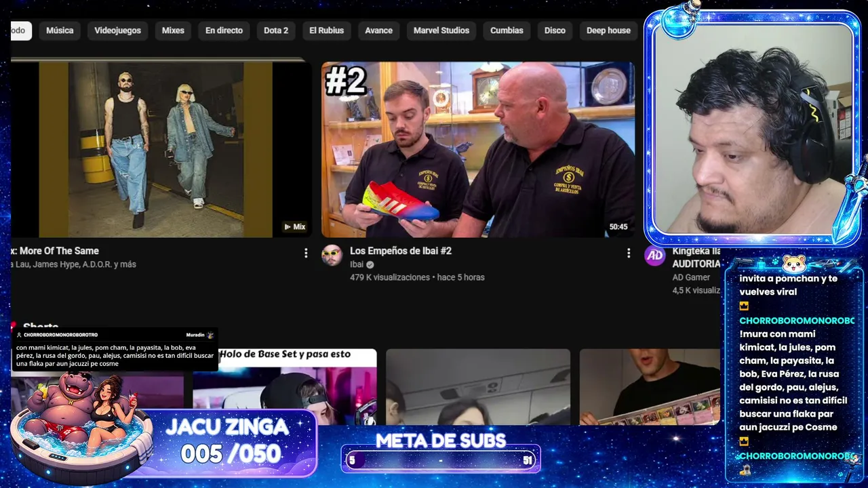Viewport: 868px width, 488px height.
Task: Select the Cumbias chip
Action: coord(507,30)
